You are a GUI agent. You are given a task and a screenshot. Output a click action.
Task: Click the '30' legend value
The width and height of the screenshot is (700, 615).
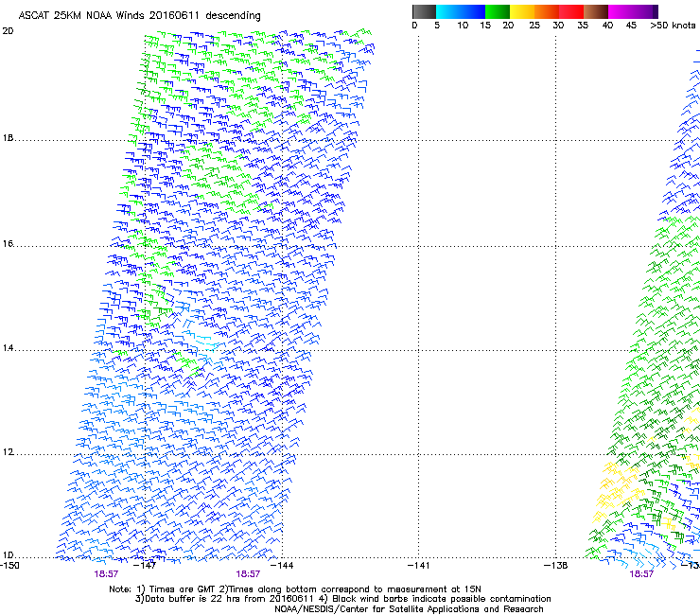pyautogui.click(x=558, y=26)
